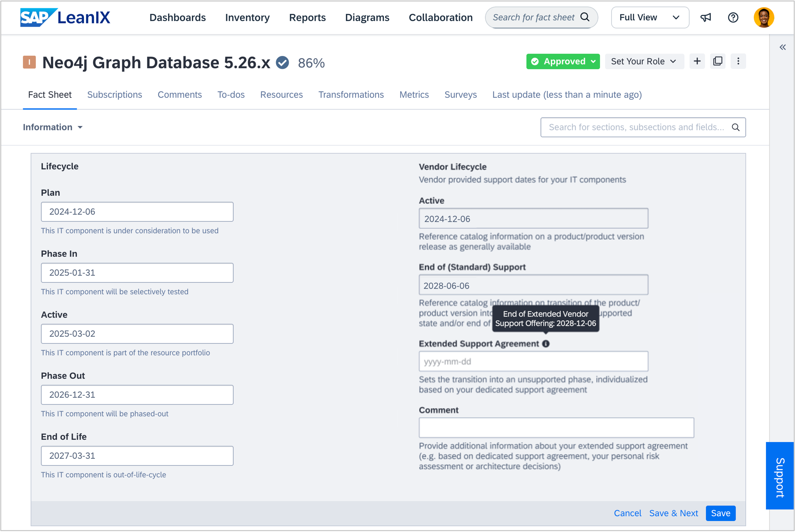Open the help question mark icon
This screenshot has width=795, height=532.
pyautogui.click(x=733, y=17)
